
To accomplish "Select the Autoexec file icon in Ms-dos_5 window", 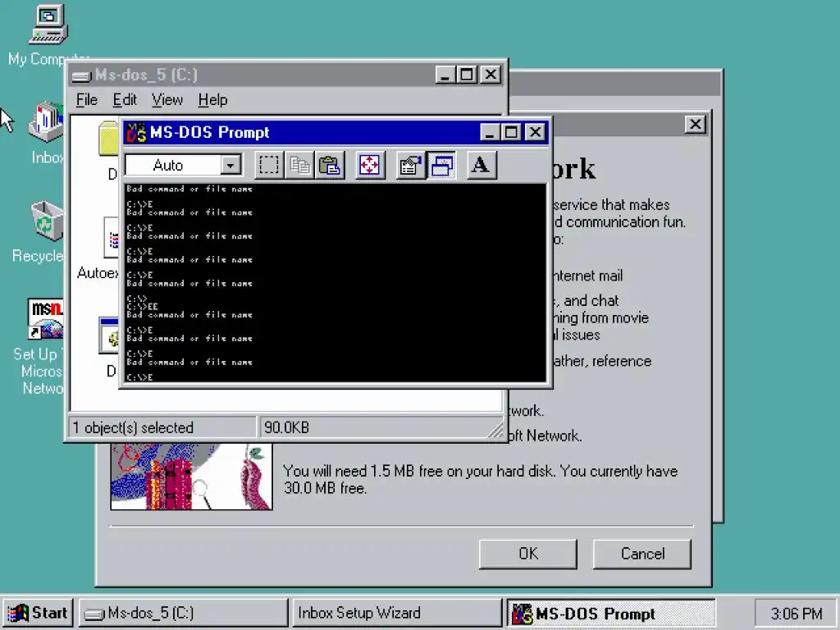I will (112, 238).
